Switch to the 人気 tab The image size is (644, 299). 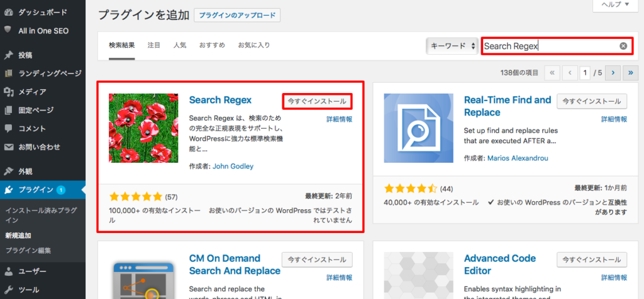click(x=180, y=45)
